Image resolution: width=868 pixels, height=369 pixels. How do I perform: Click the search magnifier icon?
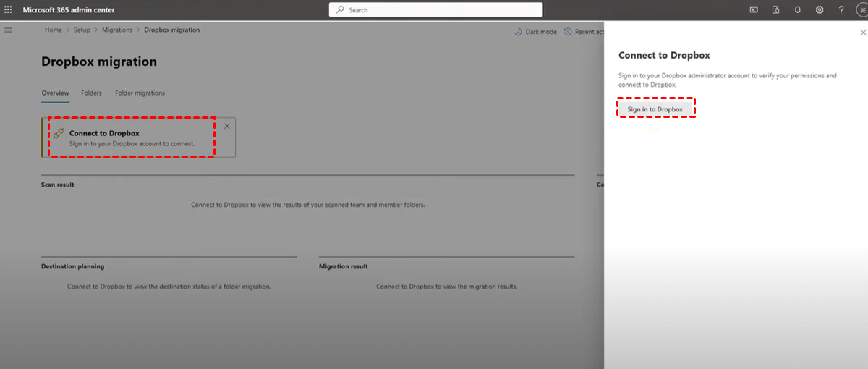click(x=340, y=10)
